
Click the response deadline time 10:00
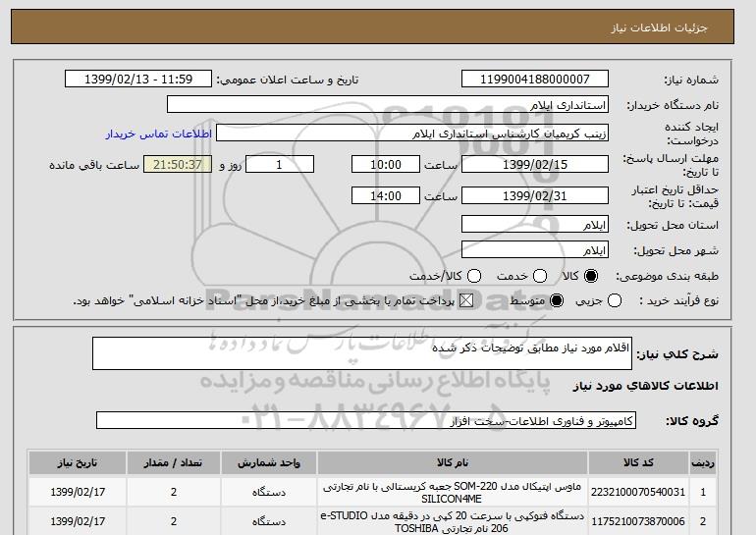(386, 164)
